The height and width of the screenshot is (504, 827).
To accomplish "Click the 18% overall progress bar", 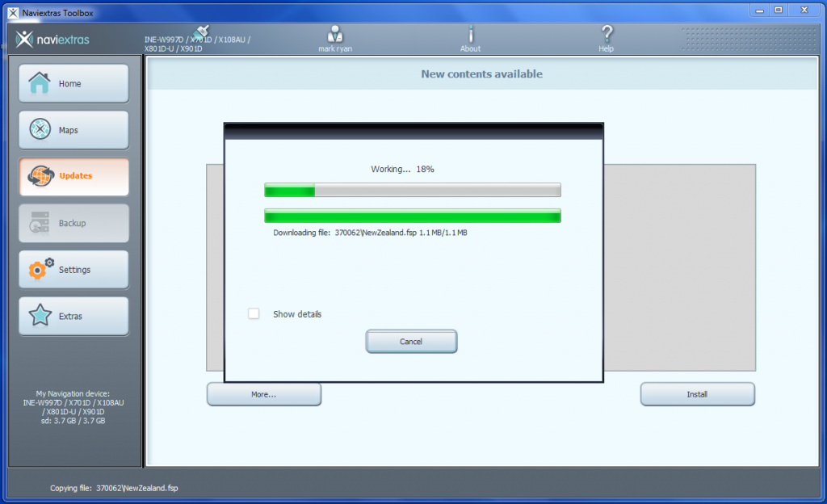I will [412, 190].
